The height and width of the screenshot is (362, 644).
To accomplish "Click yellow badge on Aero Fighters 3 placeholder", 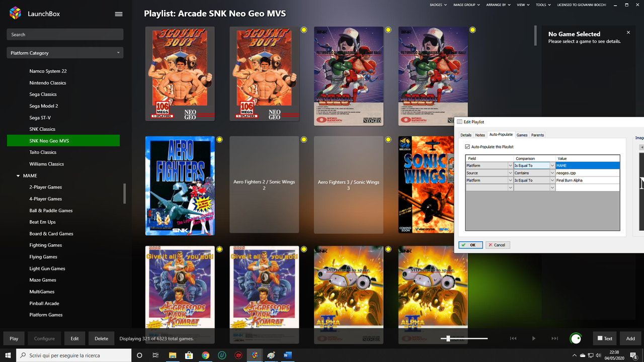I will tap(388, 139).
